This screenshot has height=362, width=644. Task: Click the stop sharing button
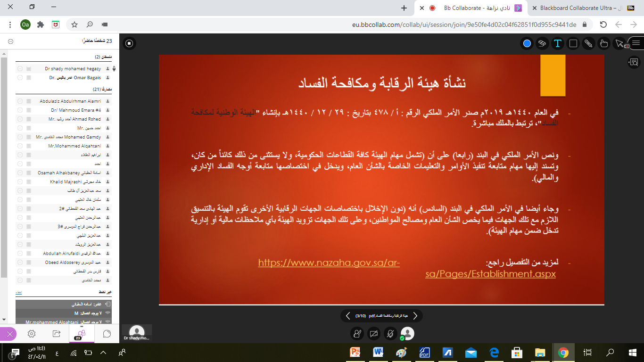coord(129,43)
